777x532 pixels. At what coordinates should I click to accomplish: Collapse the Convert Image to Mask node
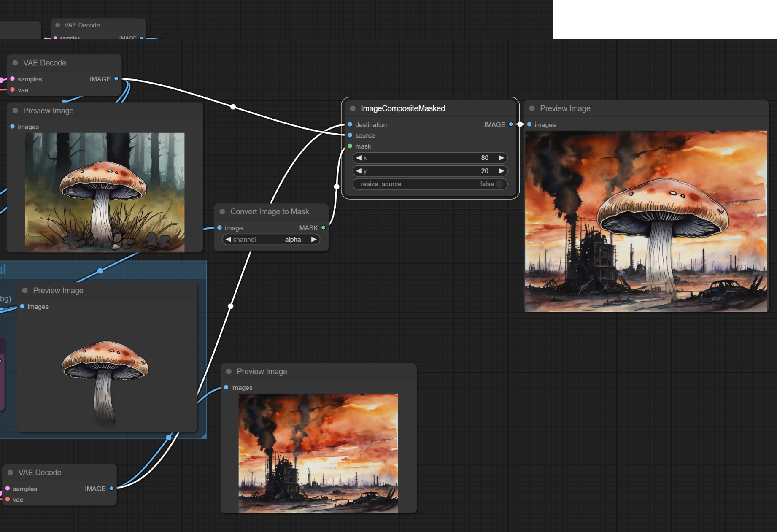[222, 212]
